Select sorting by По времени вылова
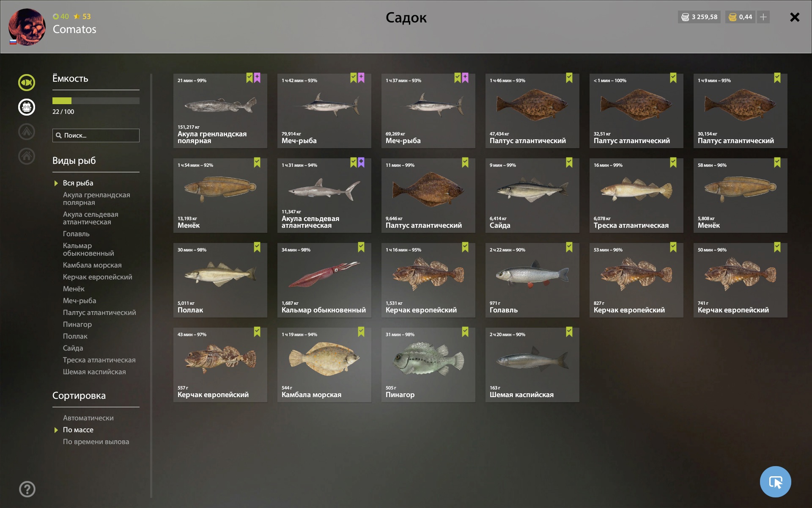812x508 pixels. [96, 442]
